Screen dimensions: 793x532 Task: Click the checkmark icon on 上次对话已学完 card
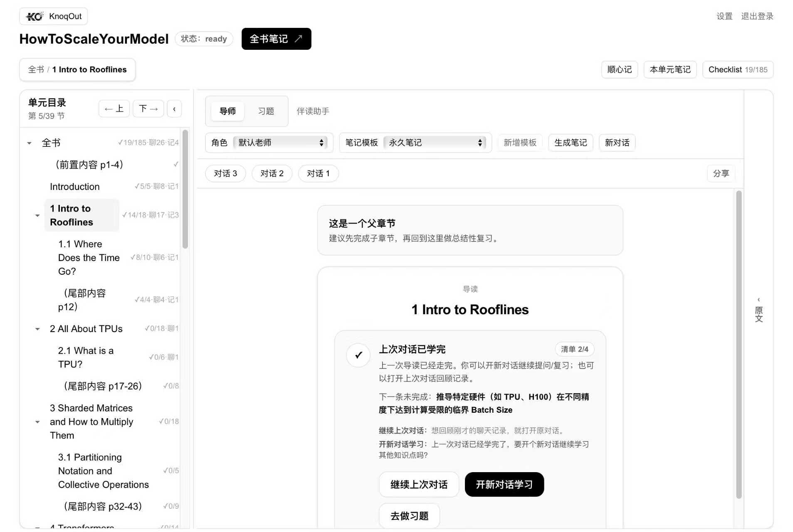tap(358, 355)
